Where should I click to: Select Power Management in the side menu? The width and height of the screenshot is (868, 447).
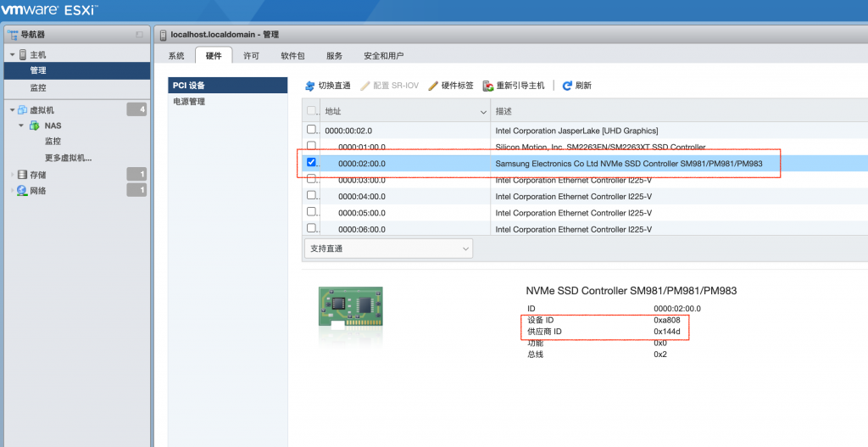(x=227, y=102)
